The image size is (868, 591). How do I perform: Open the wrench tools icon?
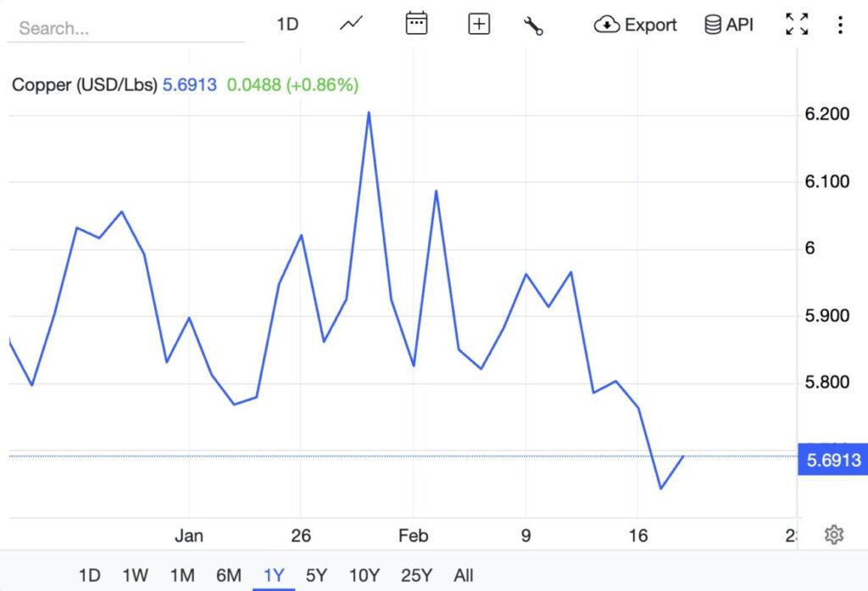click(533, 25)
